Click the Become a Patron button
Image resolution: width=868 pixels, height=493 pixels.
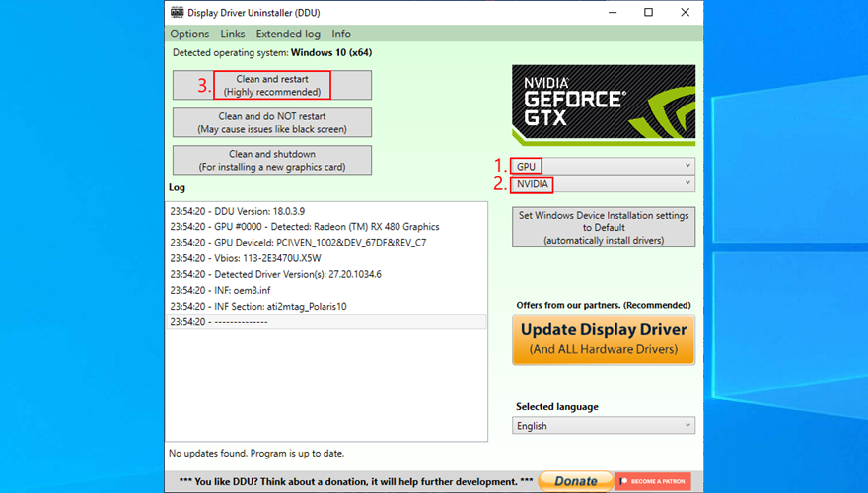(652, 481)
